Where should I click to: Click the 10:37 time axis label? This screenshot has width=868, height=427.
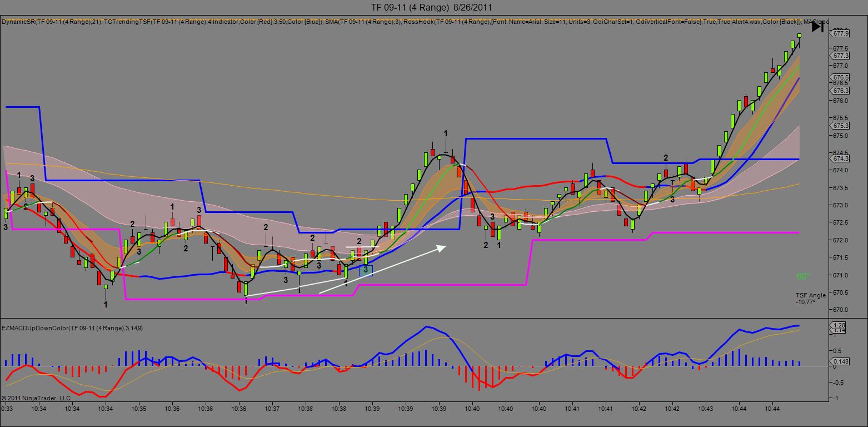pos(272,409)
